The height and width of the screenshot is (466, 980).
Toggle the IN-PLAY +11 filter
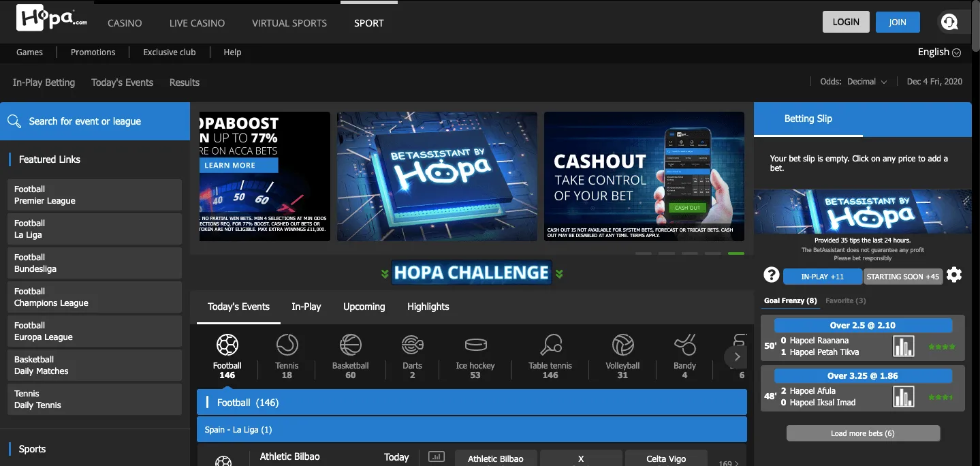[x=823, y=276]
